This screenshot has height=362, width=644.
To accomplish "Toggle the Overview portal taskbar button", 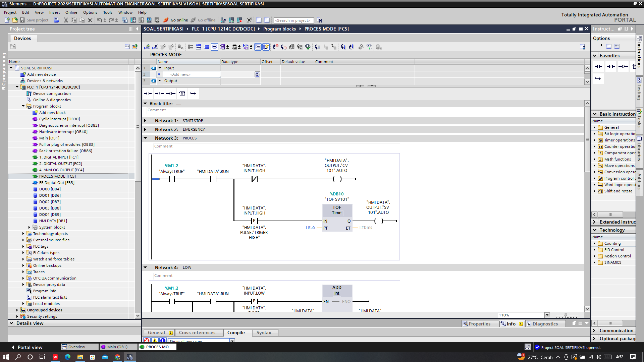I will point(79,347).
